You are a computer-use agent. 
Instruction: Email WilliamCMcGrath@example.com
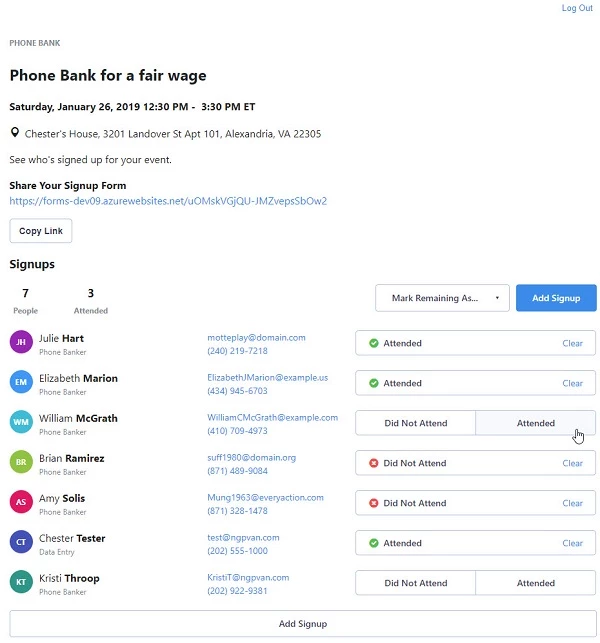pyautogui.click(x=272, y=417)
